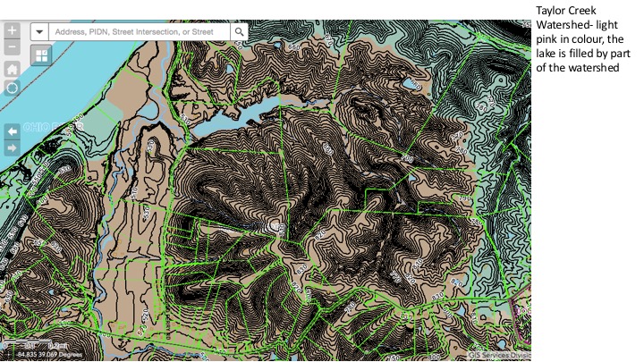This screenshot has width=644, height=362.
Task: Return to the default home extent
Action: pyautogui.click(x=12, y=69)
